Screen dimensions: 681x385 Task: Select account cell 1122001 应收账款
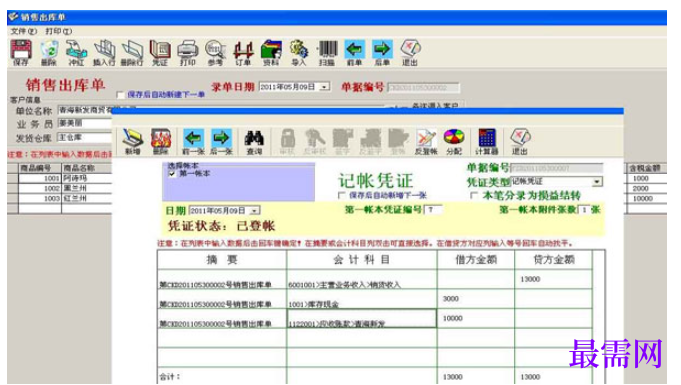pyautogui.click(x=362, y=319)
